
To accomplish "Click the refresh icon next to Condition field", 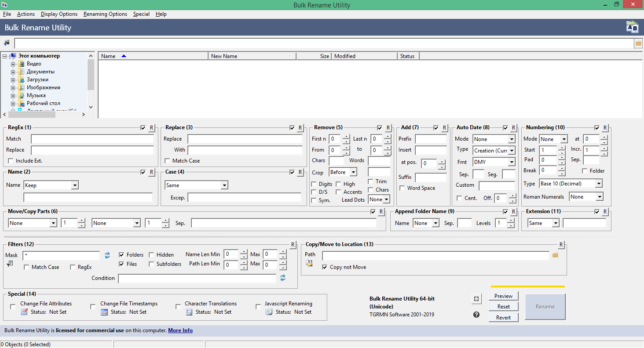I will click(x=283, y=278).
